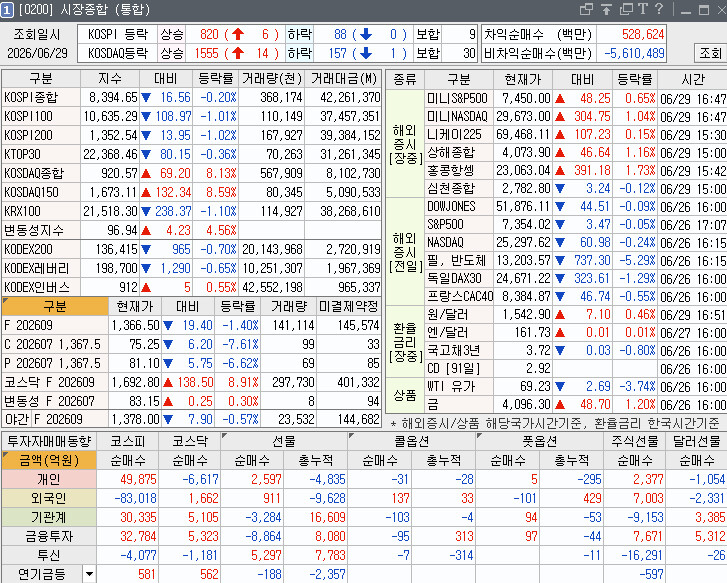Image resolution: width=727 pixels, height=583 pixels.
Task: Click the -5,610,489 비차익순매수 value
Action: click(634, 53)
